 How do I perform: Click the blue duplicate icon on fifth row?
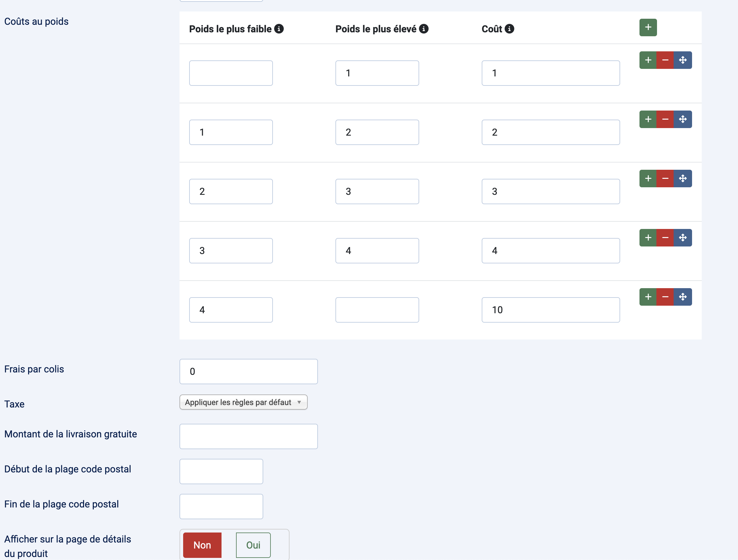coord(683,297)
